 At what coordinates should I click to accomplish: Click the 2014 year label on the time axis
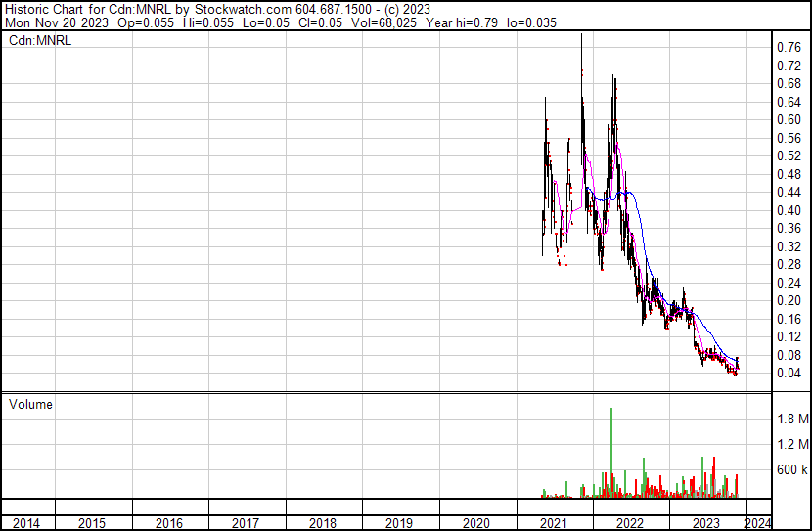pos(26,523)
